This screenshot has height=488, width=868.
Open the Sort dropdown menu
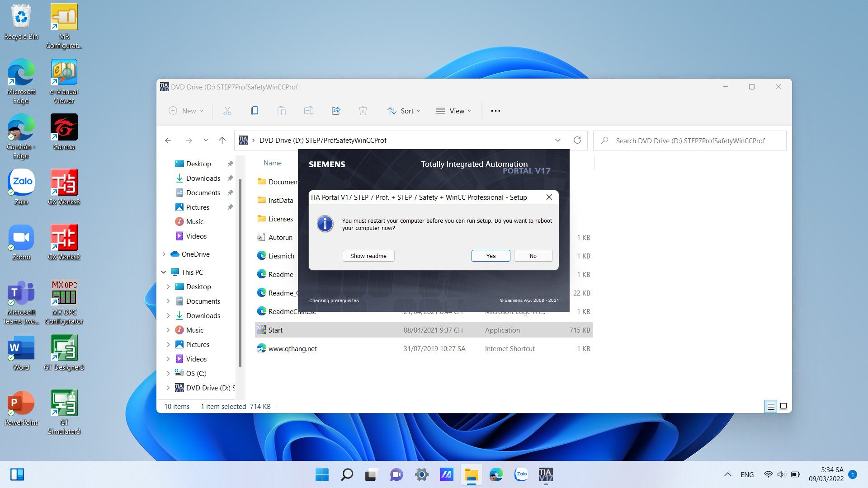pyautogui.click(x=404, y=111)
